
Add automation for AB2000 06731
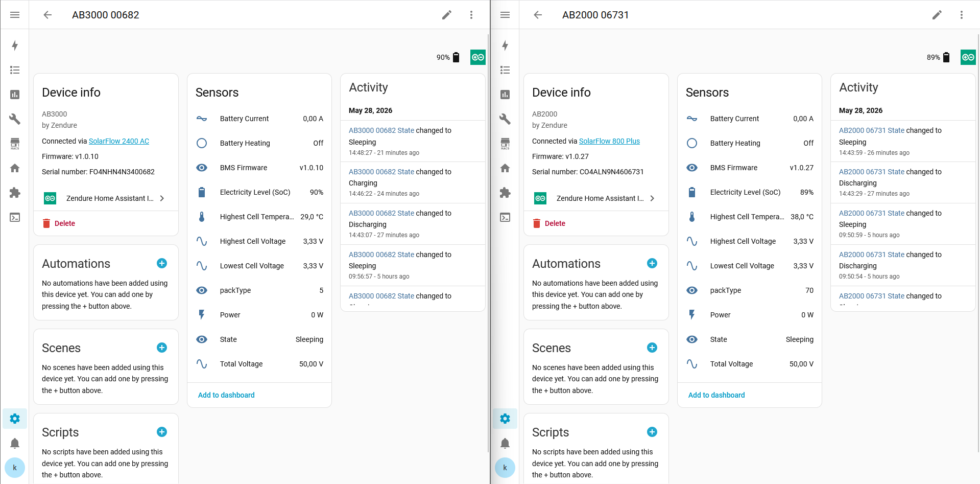pos(652,263)
